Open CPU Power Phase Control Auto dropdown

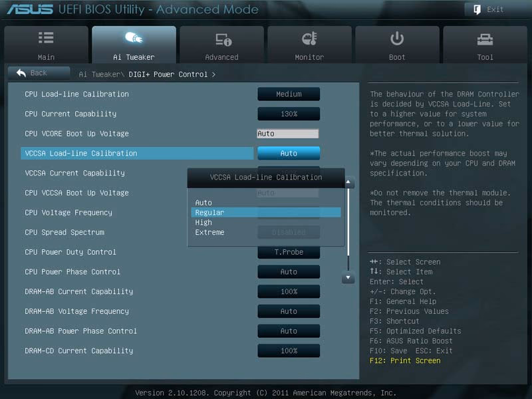(289, 272)
